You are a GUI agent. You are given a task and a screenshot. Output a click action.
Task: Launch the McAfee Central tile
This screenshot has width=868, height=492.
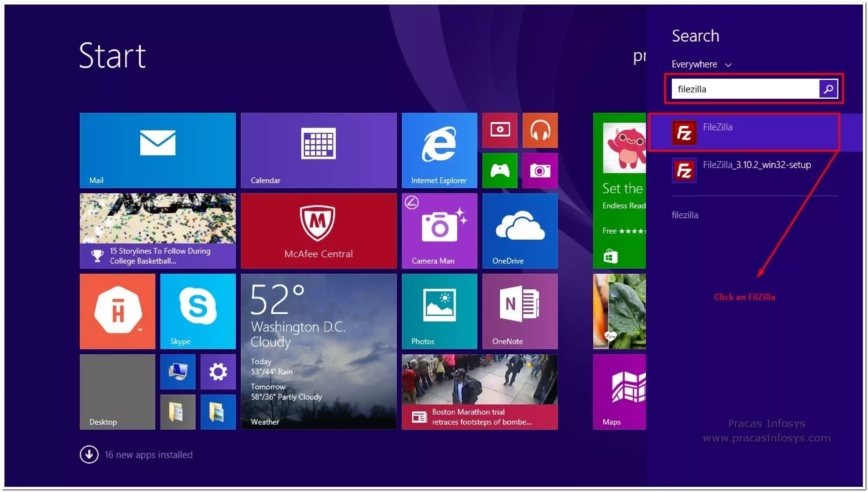click(x=318, y=231)
